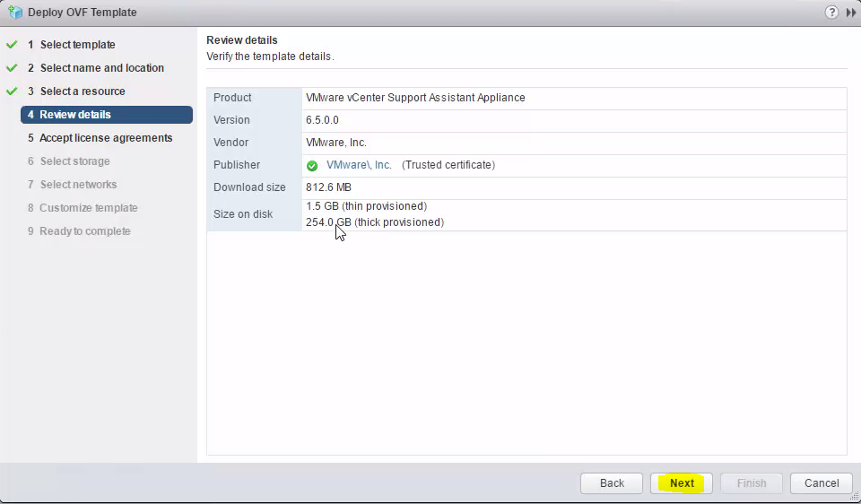Click the Deploy OVF Template title text
Screen dimensions: 861x504
click(83, 12)
